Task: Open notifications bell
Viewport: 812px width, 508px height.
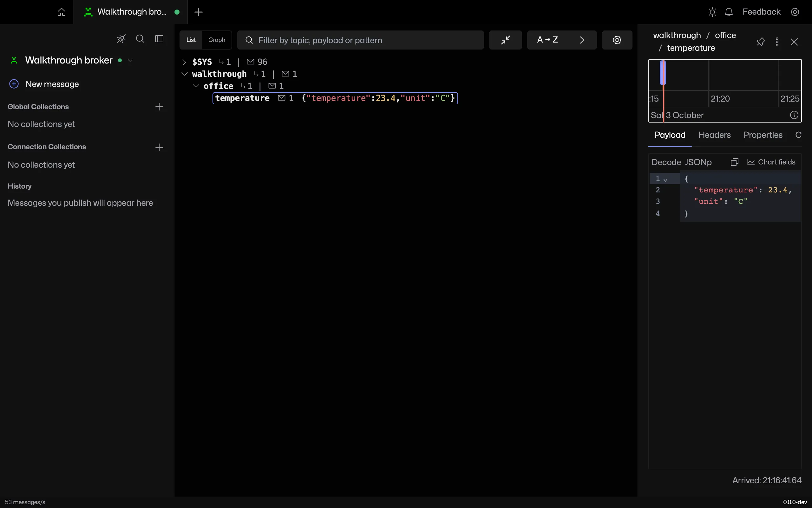Action: pos(729,12)
